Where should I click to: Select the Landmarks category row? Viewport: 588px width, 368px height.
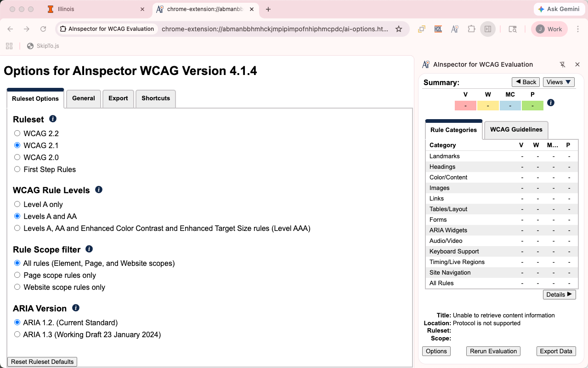point(502,156)
